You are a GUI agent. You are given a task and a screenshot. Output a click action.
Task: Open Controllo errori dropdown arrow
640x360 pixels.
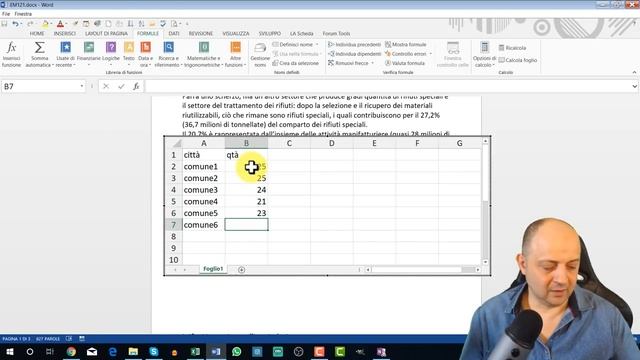pos(431,54)
